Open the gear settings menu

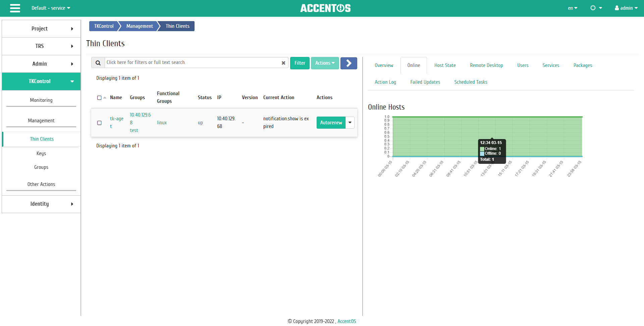pos(596,8)
